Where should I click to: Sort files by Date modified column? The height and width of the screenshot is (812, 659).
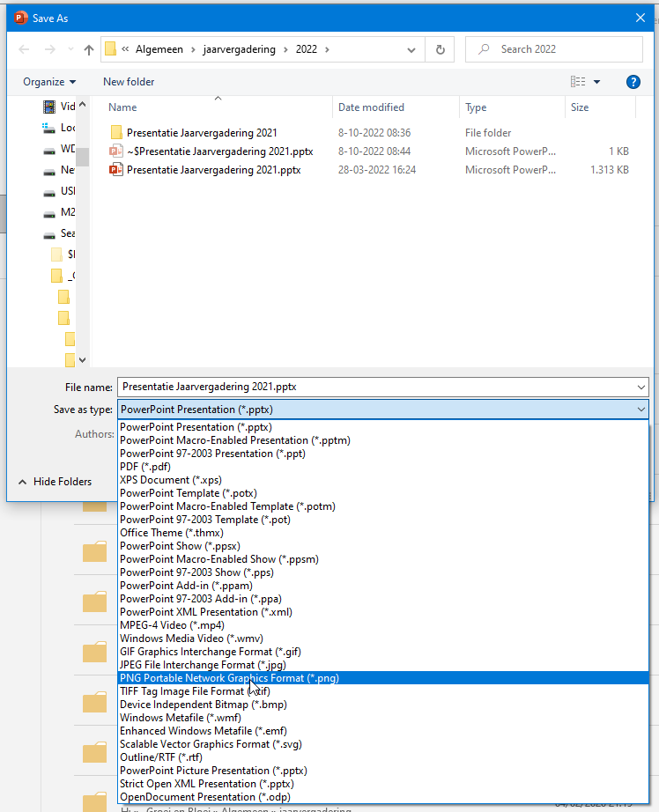[371, 107]
